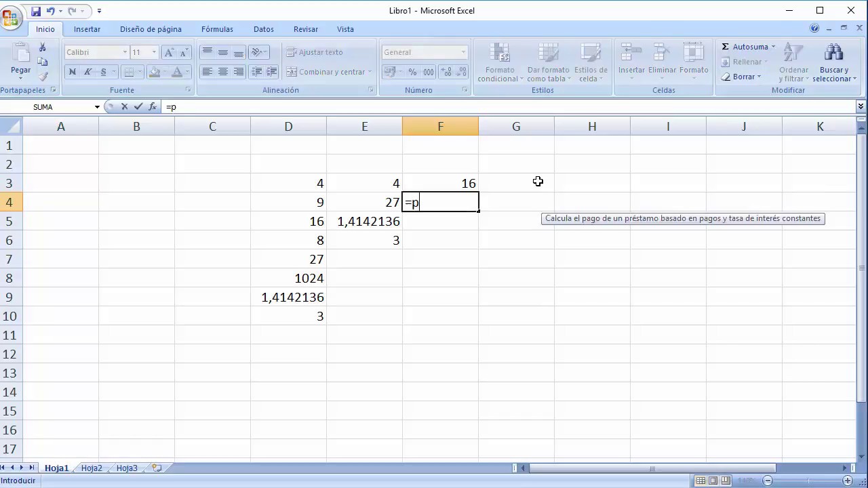
Task: Click the insert new worksheet icon
Action: point(157,468)
